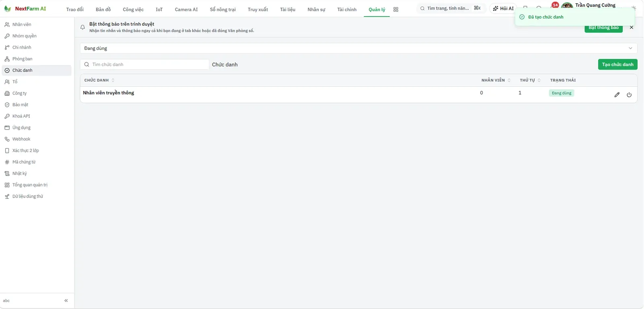This screenshot has width=644, height=309.
Task: Open Nhân viên in the sidebar
Action: coord(37,25)
